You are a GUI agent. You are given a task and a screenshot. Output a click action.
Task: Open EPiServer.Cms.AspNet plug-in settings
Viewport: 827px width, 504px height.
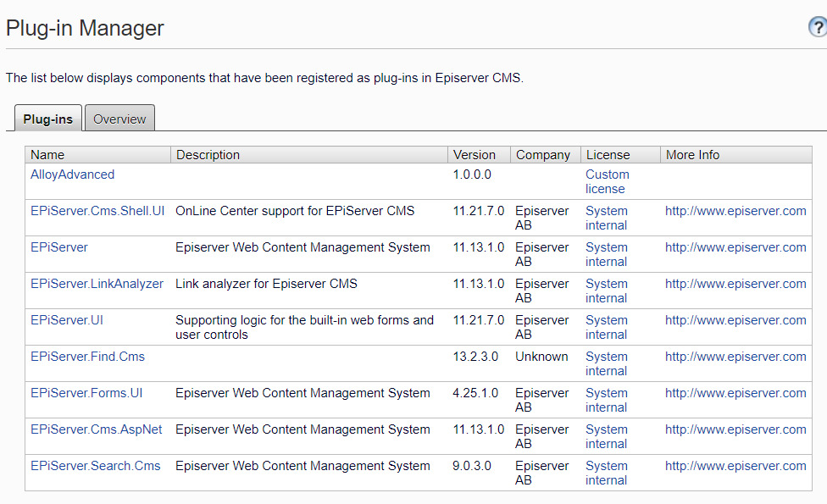(96, 429)
